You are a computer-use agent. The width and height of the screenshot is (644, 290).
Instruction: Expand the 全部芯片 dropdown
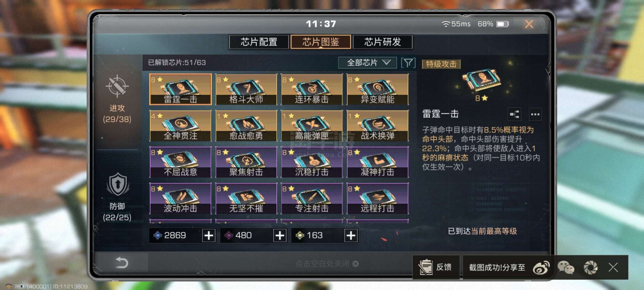tap(367, 63)
